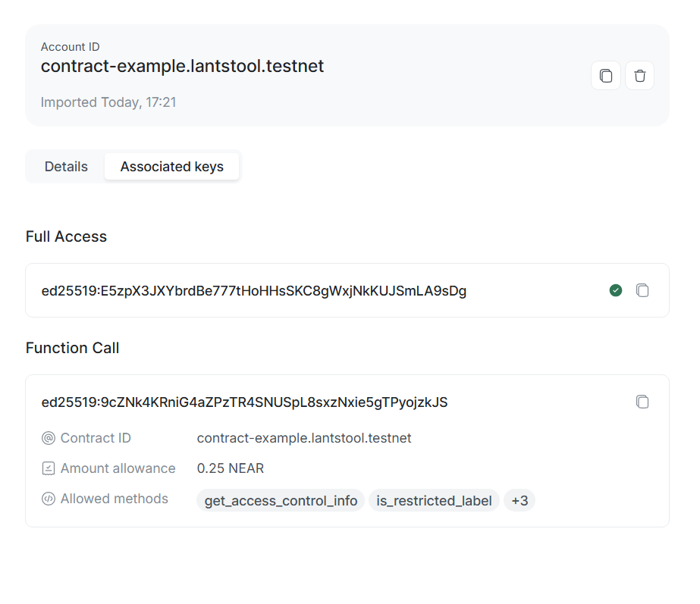
Task: Click the is_restricted_label method chip
Action: coord(434,501)
